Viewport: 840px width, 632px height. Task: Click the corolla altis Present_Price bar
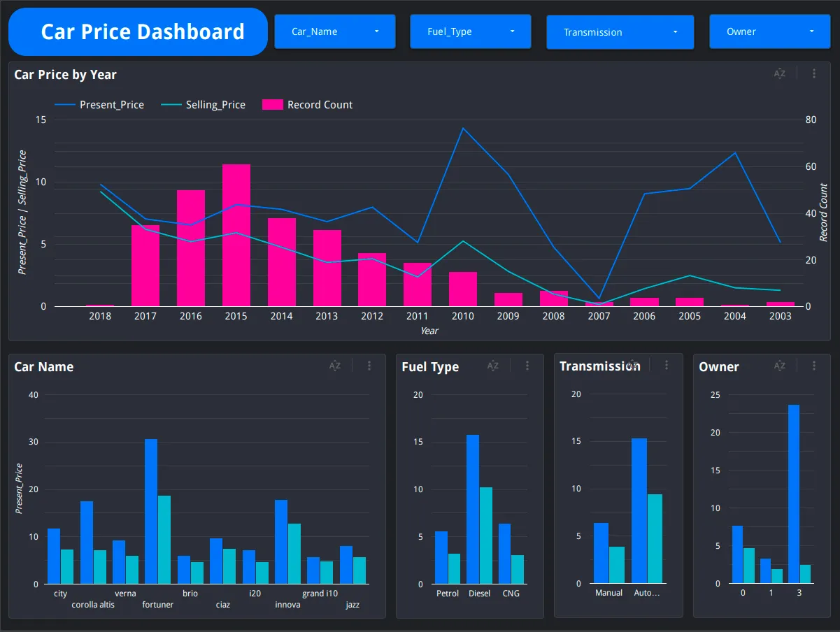click(x=87, y=543)
